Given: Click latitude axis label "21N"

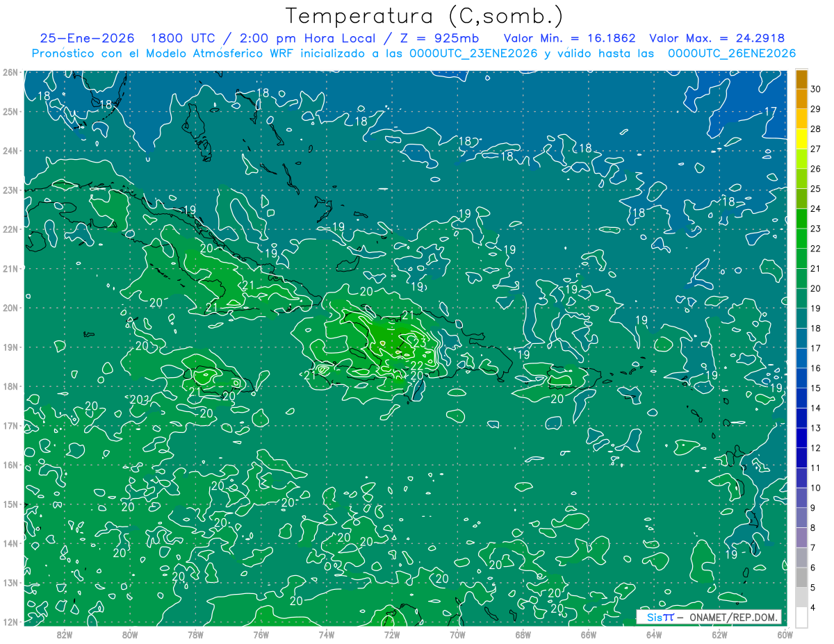Looking at the screenshot, I should click(x=10, y=268).
